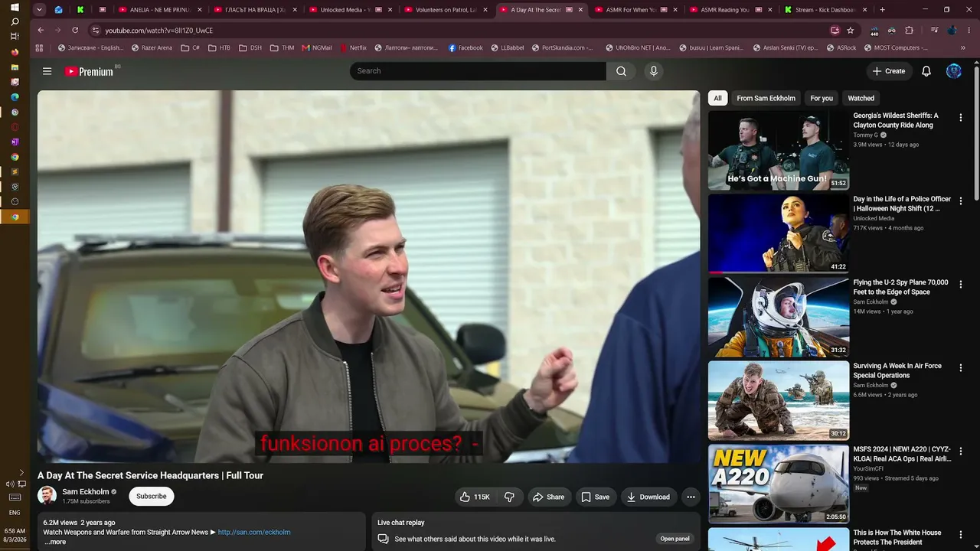
Task: Expand the video description with more
Action: 55,542
